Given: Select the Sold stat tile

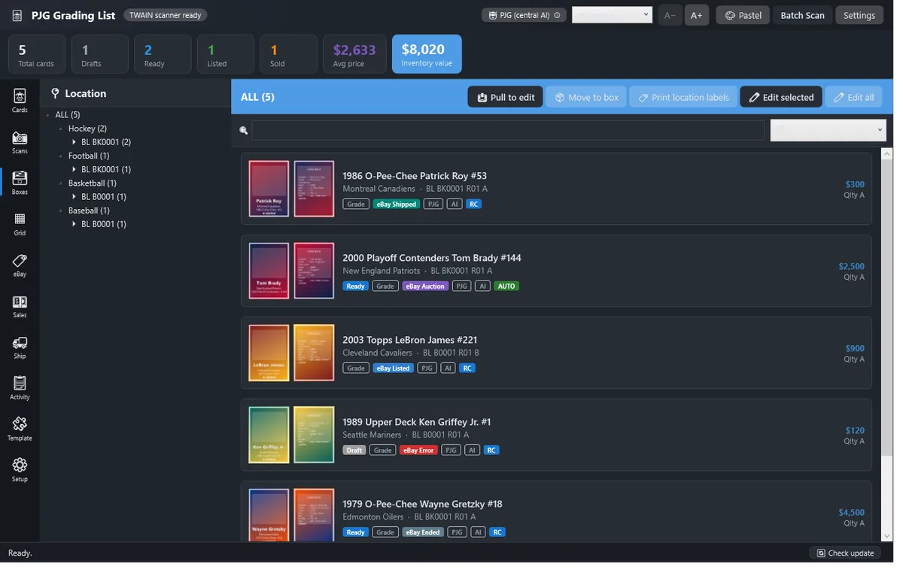Looking at the screenshot, I should click(x=289, y=54).
